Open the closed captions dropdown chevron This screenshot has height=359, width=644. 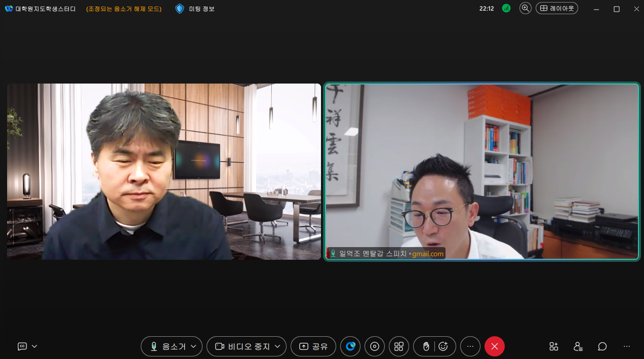point(34,346)
